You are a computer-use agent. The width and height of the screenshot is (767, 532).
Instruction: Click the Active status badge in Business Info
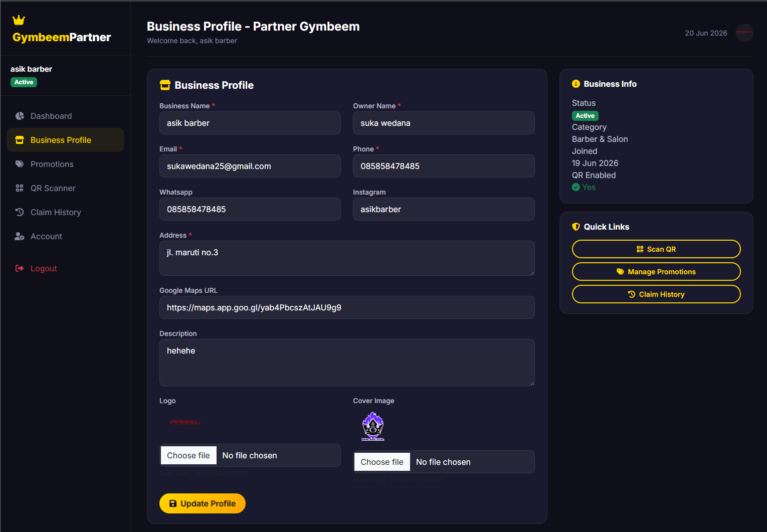point(585,116)
